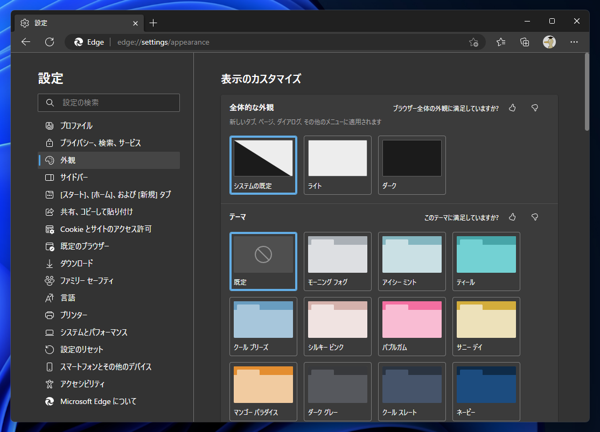Choose ダーク グレー theme
This screenshot has width=600, height=432.
(338, 391)
